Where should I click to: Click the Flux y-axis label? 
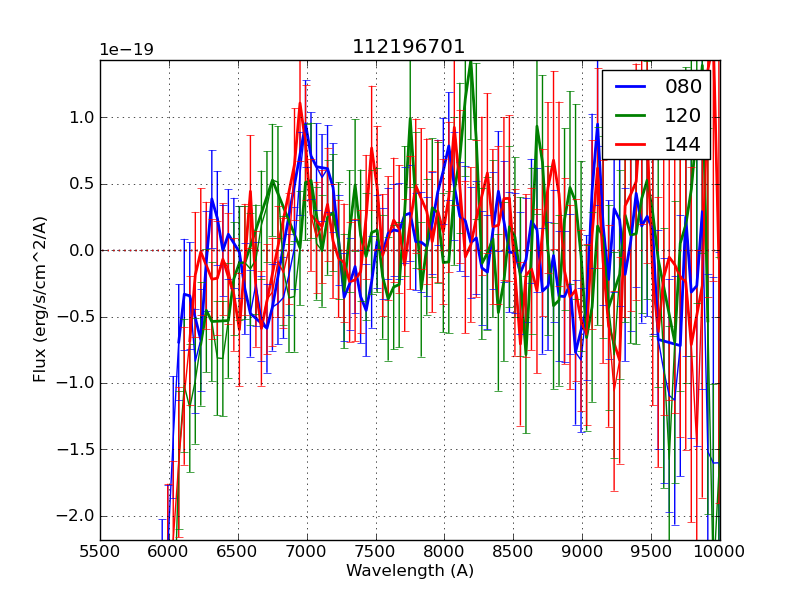coord(40,299)
